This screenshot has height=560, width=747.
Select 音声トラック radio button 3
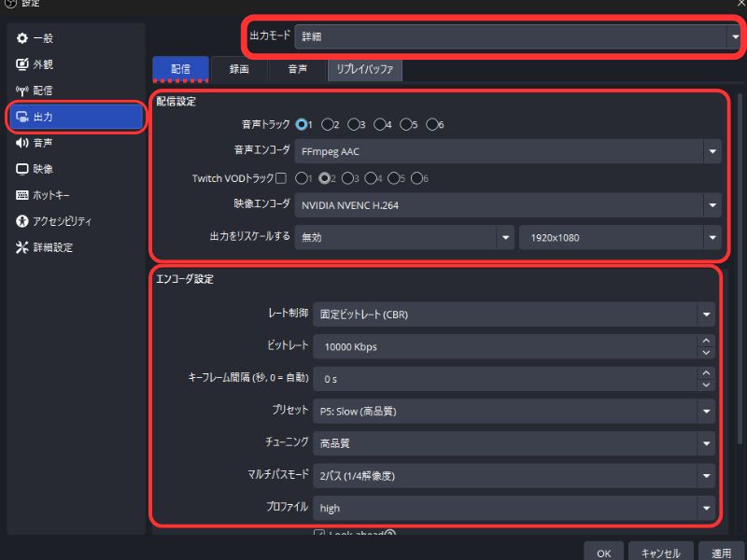click(x=354, y=124)
